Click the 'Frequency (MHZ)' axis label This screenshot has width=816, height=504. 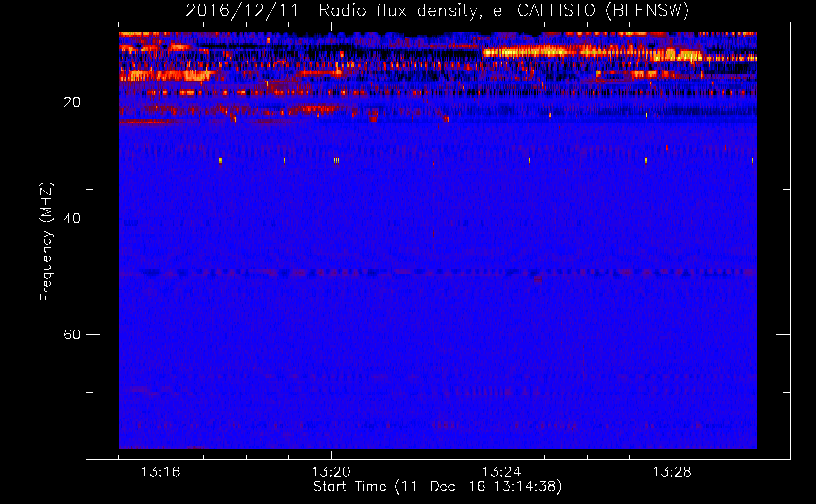(46, 242)
